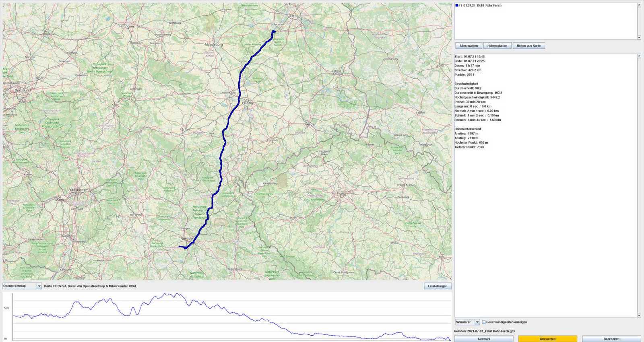Switch to the Auswahl tab
The image size is (644, 342).
pyautogui.click(x=483, y=339)
